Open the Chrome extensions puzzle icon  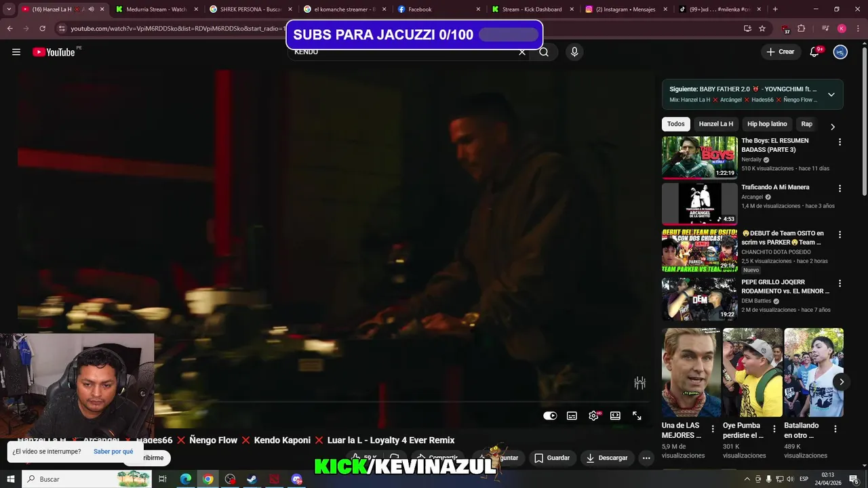coord(802,28)
